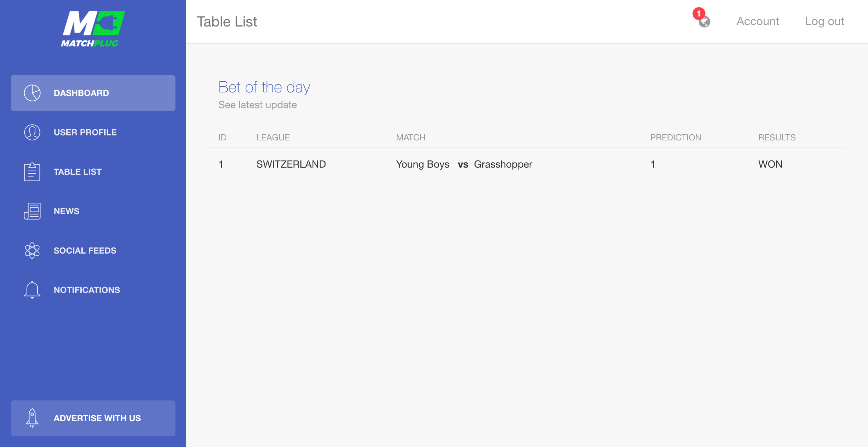Click the Log out link
Screen dimensions: 868x447
[x=824, y=21]
